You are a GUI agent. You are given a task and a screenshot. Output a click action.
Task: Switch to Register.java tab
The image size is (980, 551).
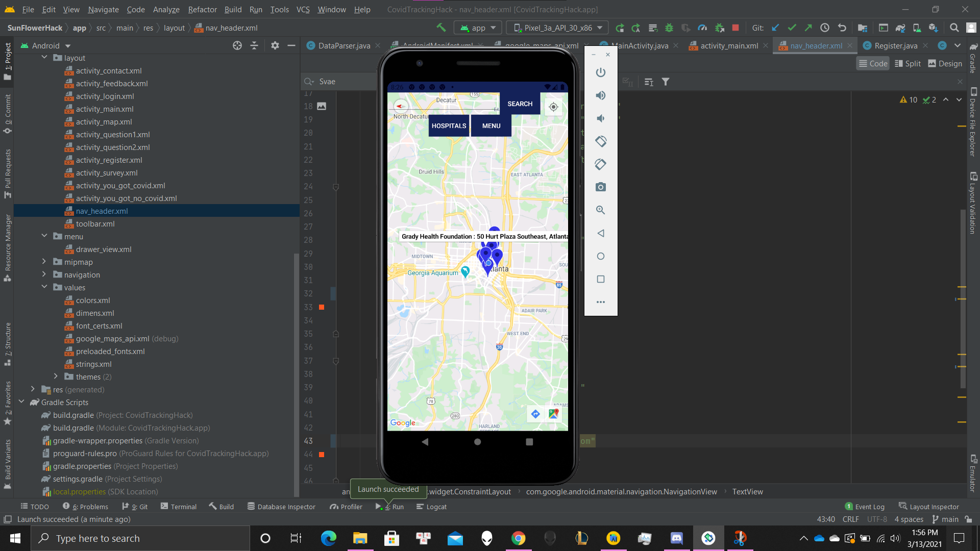(x=895, y=46)
